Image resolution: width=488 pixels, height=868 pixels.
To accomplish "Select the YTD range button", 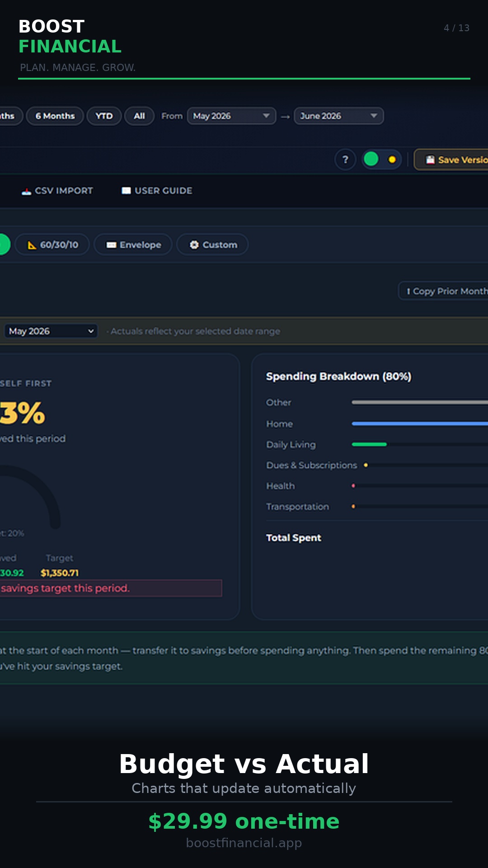I will coord(104,116).
